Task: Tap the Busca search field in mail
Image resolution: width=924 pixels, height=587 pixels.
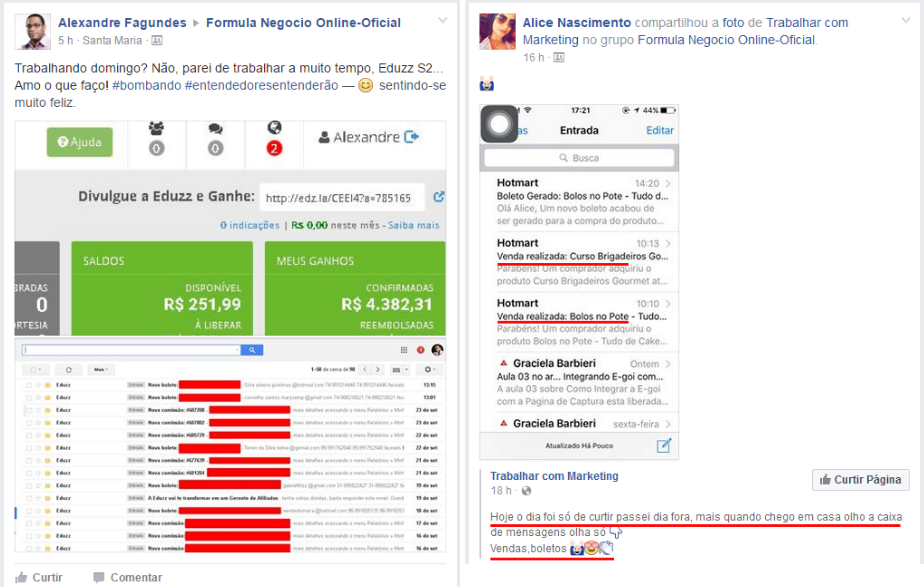Action: (x=579, y=158)
